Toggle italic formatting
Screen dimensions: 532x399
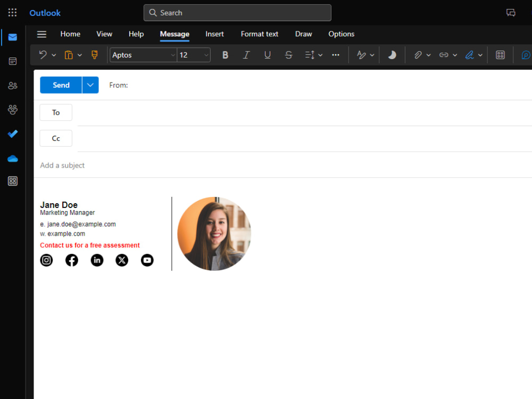coord(246,55)
